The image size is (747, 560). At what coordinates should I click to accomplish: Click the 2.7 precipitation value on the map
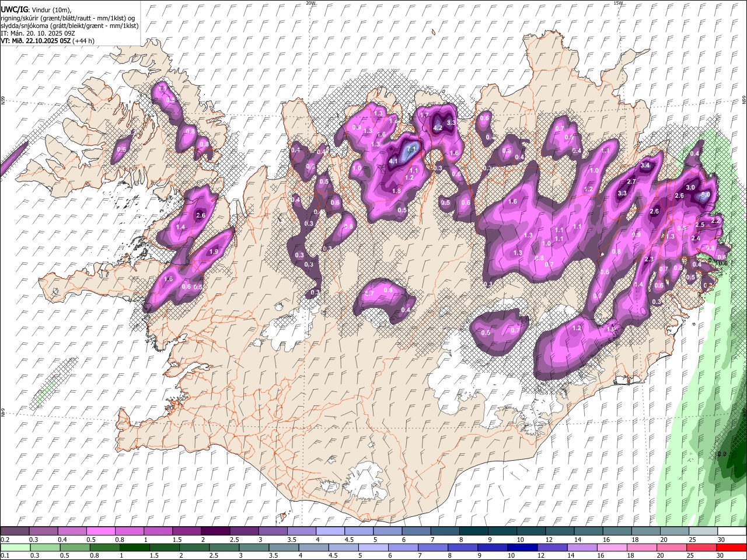pos(631,181)
